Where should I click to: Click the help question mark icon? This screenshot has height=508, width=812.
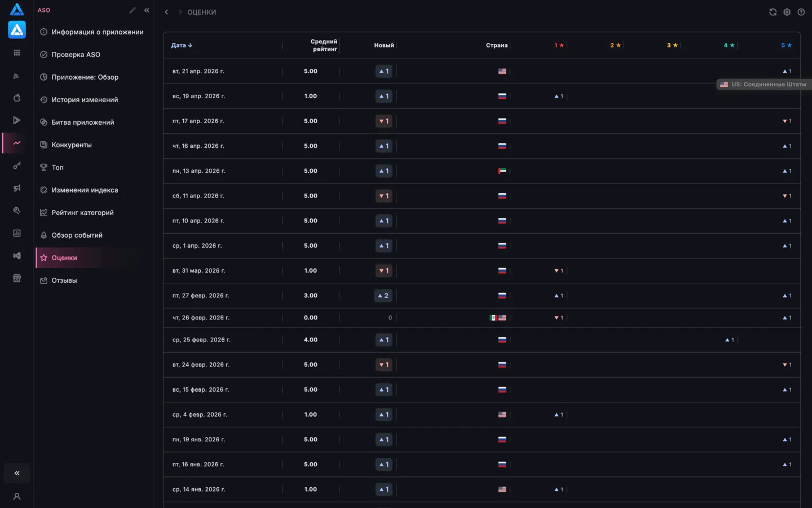801,12
